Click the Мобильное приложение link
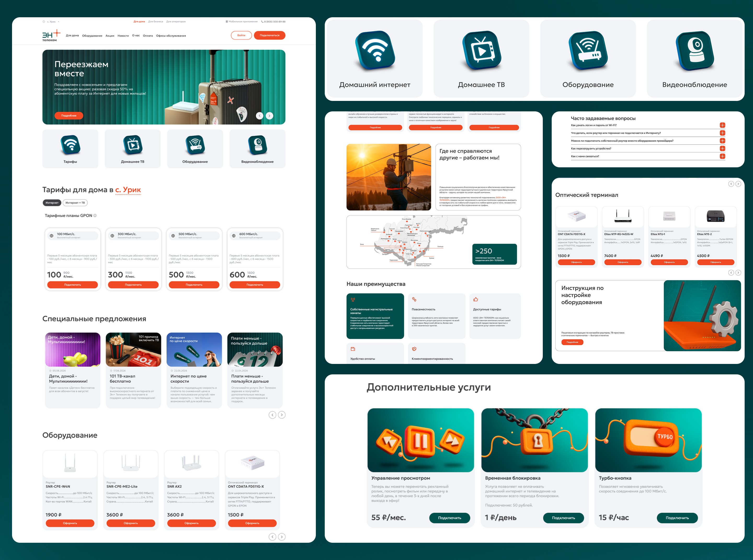Image resolution: width=753 pixels, height=560 pixels. [242, 22]
